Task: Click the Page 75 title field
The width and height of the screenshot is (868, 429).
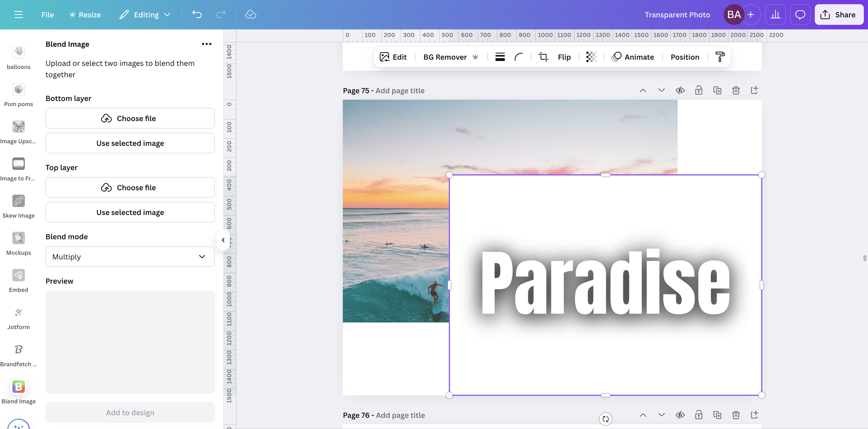Action: click(400, 91)
